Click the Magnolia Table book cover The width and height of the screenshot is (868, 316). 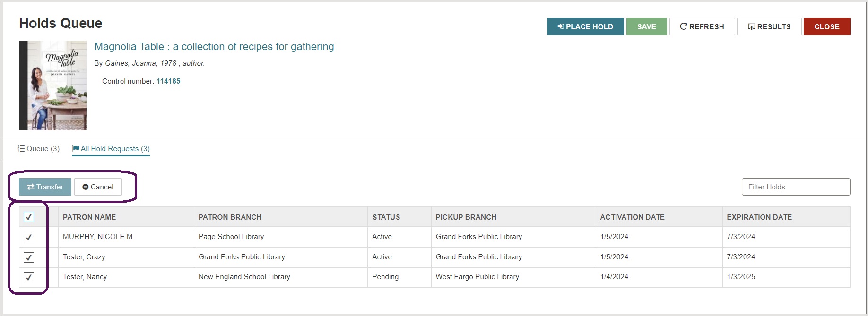[x=52, y=85]
